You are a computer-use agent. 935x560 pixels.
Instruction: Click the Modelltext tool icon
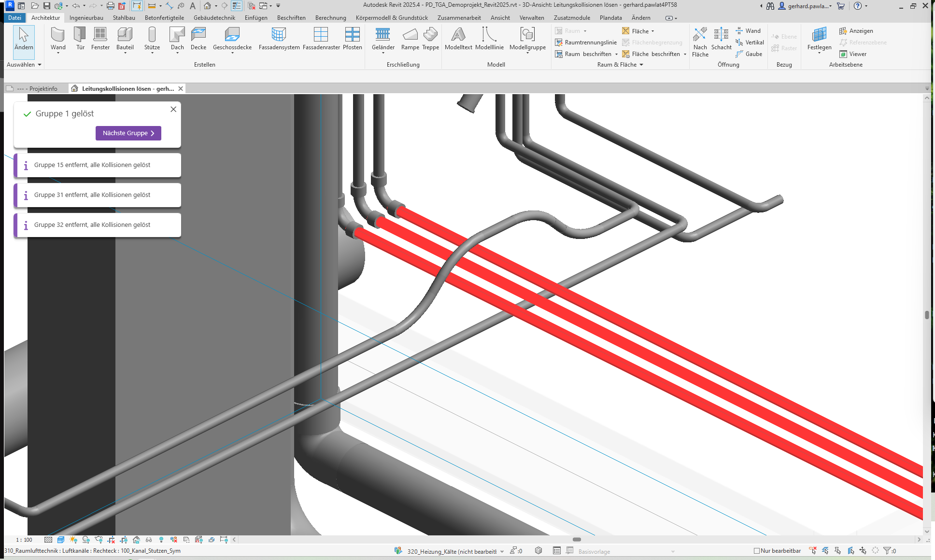(458, 35)
